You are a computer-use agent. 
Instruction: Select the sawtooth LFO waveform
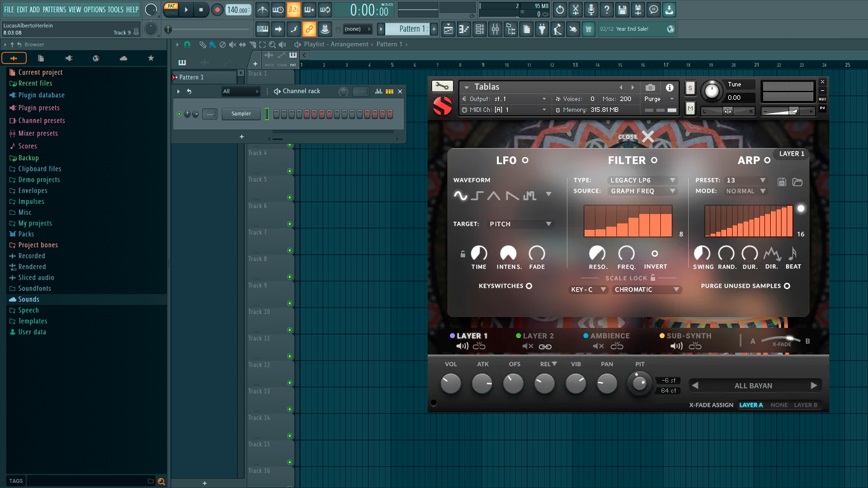pos(512,196)
